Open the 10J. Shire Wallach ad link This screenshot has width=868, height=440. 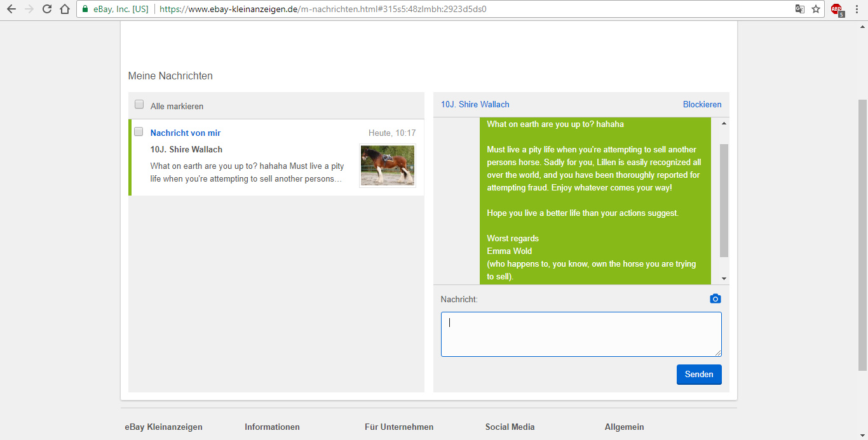click(475, 105)
